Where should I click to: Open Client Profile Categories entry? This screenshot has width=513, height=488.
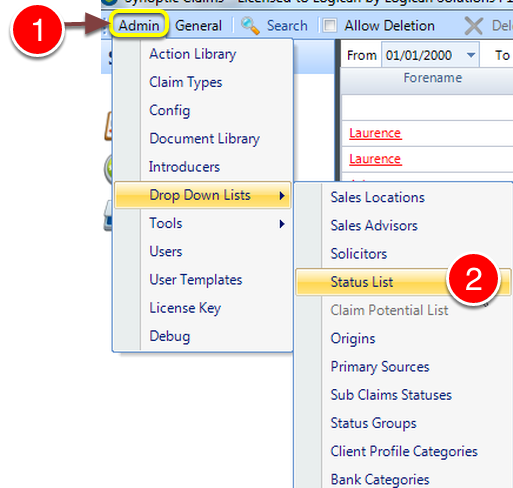pyautogui.click(x=403, y=451)
